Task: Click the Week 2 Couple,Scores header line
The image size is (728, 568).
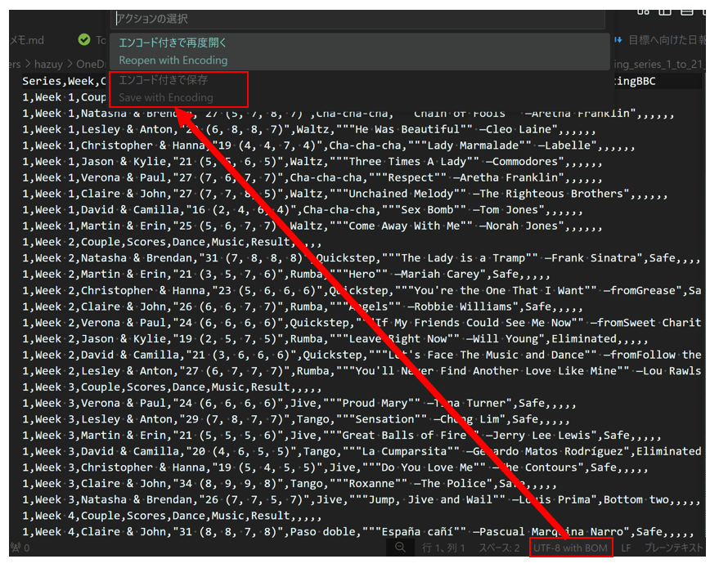Action: 172,242
